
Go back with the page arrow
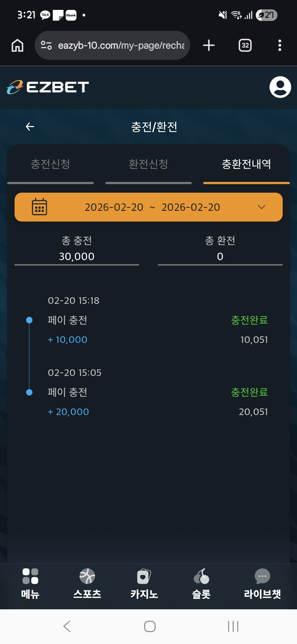(x=30, y=127)
